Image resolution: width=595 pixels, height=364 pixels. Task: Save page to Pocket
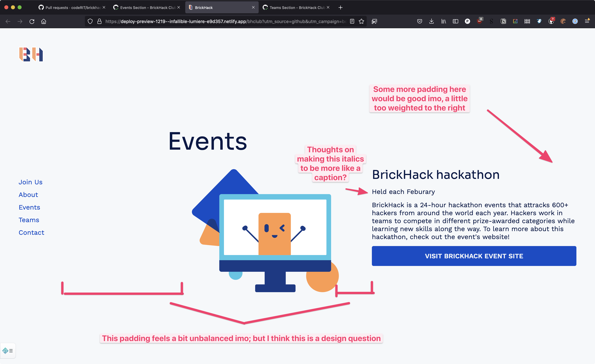tap(420, 21)
